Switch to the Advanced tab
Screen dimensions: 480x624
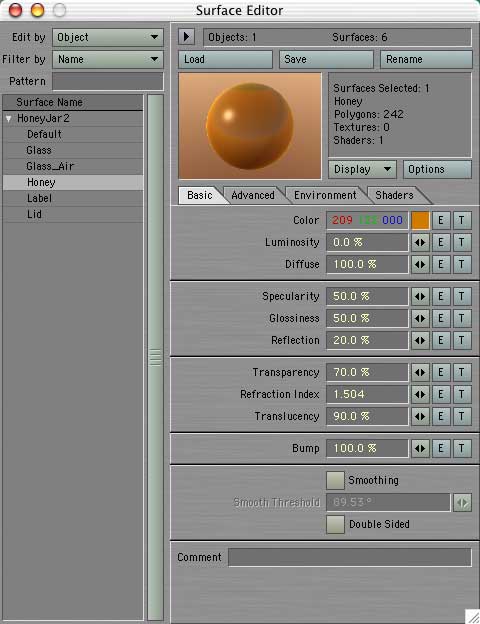click(x=253, y=195)
